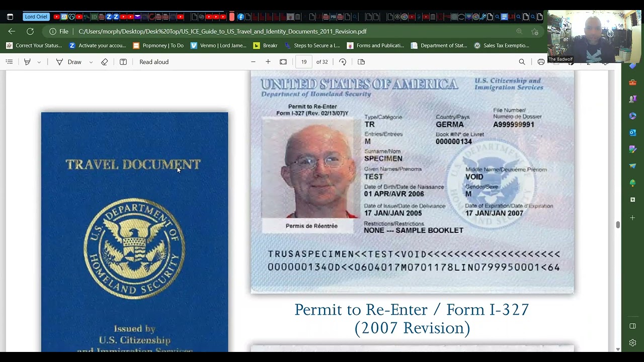
Task: Open the Facebook tab in the tab strip
Action: click(x=240, y=17)
